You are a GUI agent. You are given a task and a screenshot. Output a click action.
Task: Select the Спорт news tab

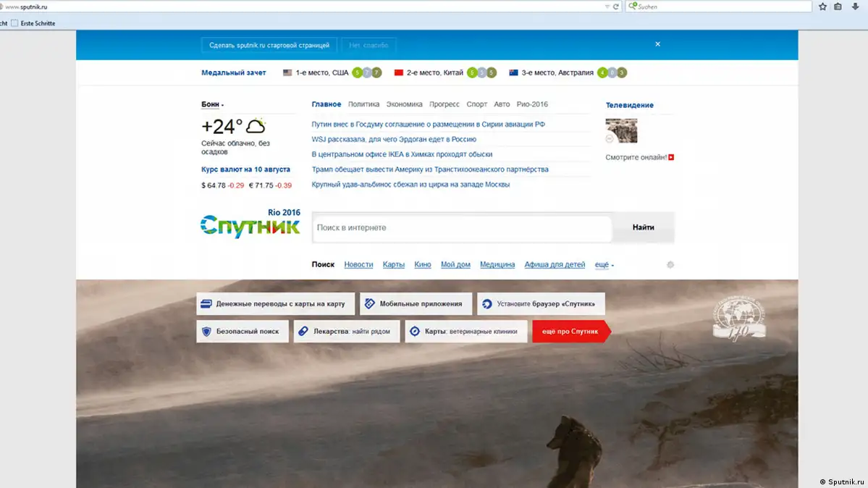pyautogui.click(x=476, y=104)
